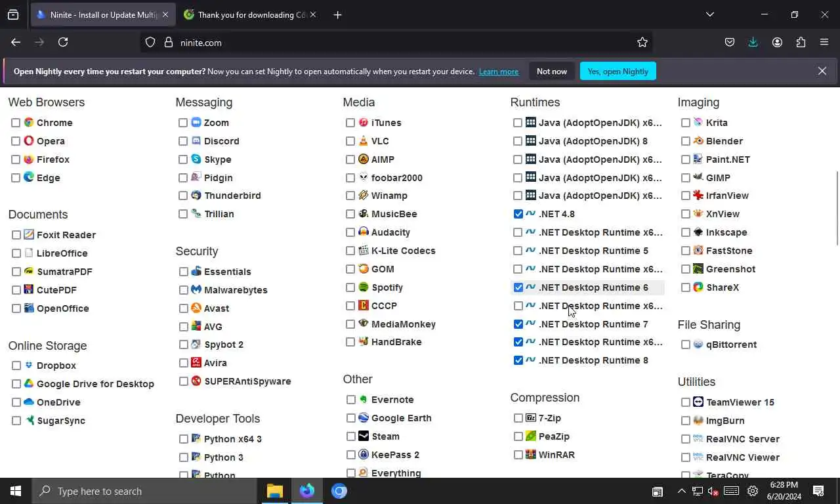Click the Dropbox logo icon
The height and width of the screenshot is (504, 840).
[x=29, y=366]
